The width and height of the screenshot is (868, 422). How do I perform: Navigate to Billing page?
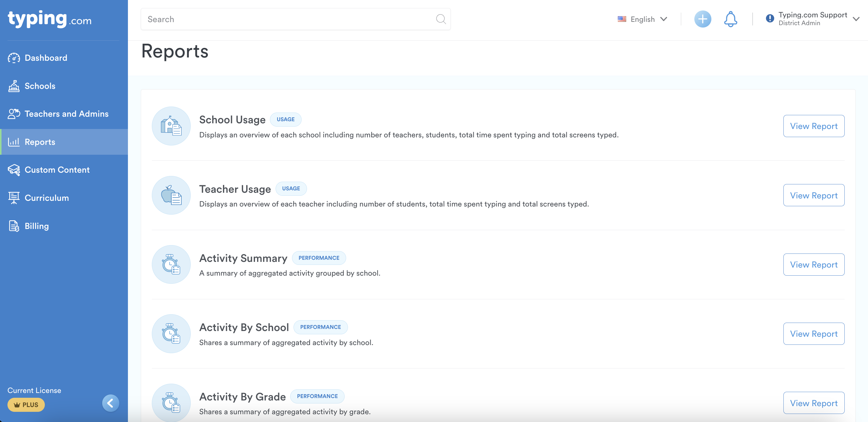coord(36,226)
